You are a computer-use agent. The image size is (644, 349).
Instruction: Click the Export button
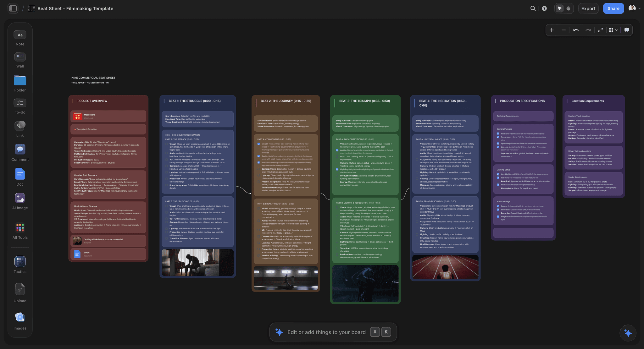[x=588, y=8]
